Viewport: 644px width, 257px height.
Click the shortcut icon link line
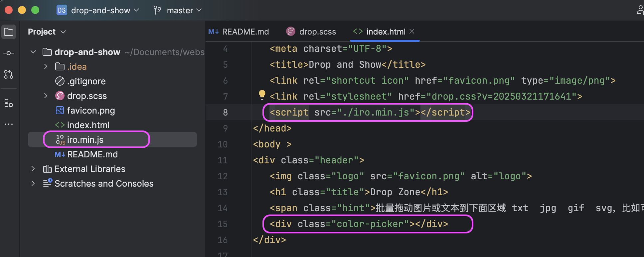[443, 81]
